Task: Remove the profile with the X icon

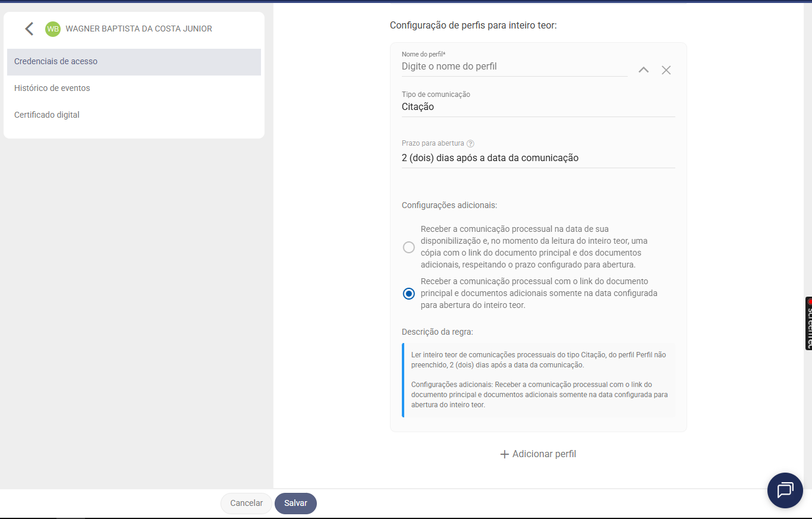Action: coord(666,70)
